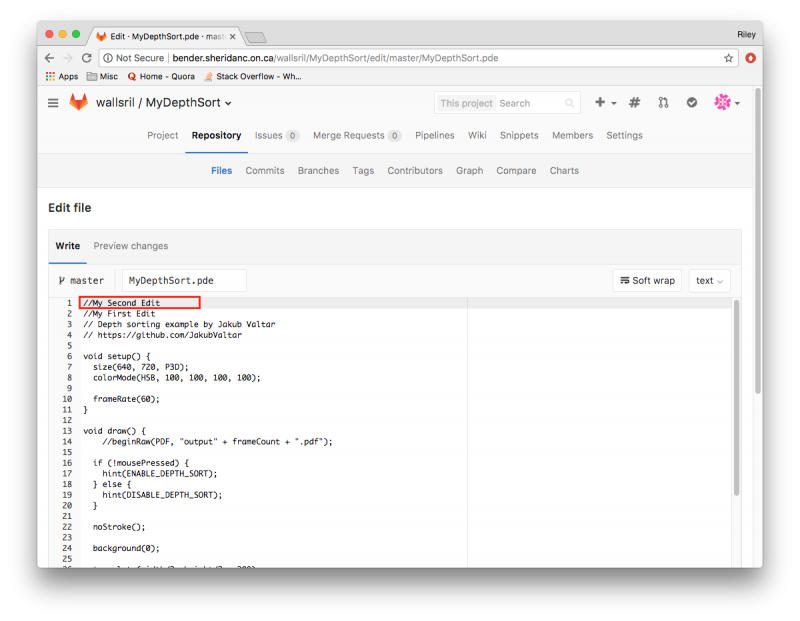Click the 'This project' search scope label

click(466, 103)
